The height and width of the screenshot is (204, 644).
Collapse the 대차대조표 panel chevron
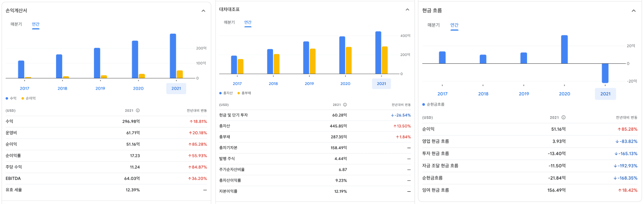coord(407,10)
